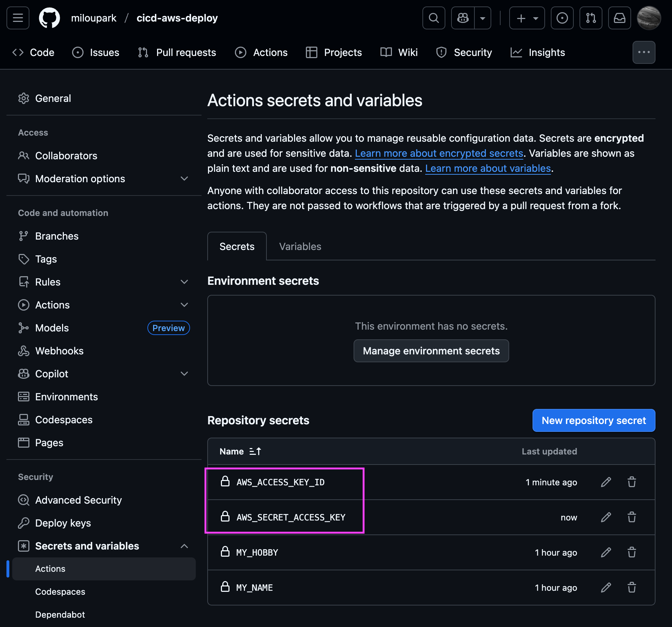
Task: Open the create new plus dropdown
Action: [527, 18]
